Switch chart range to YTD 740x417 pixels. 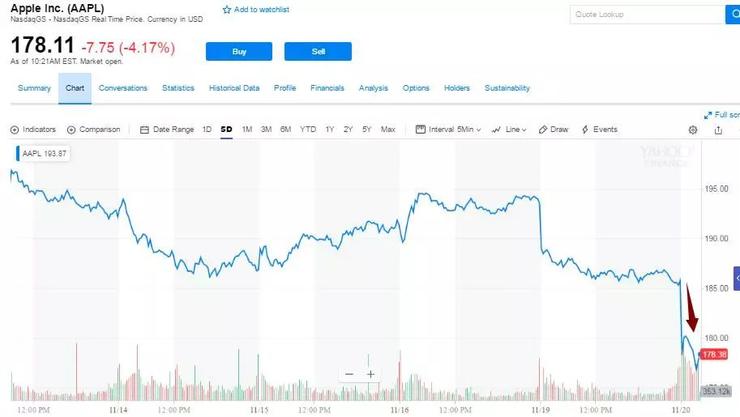coord(308,129)
